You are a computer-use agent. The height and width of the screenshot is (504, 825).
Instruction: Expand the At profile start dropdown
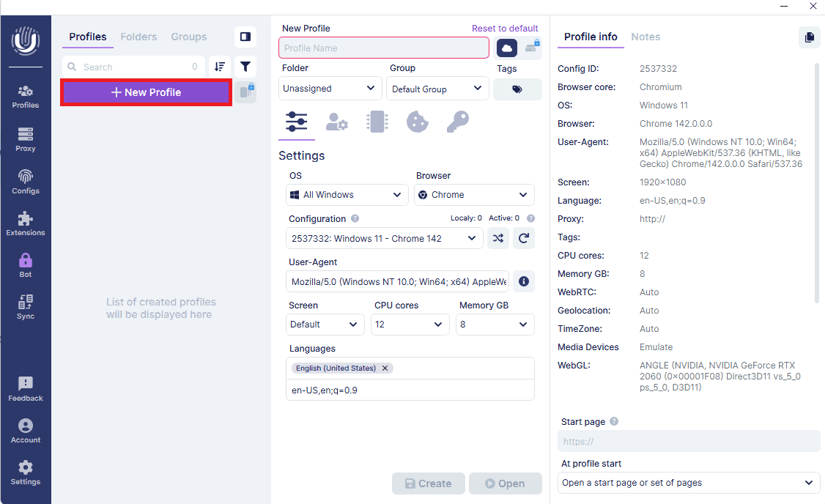pyautogui.click(x=689, y=482)
